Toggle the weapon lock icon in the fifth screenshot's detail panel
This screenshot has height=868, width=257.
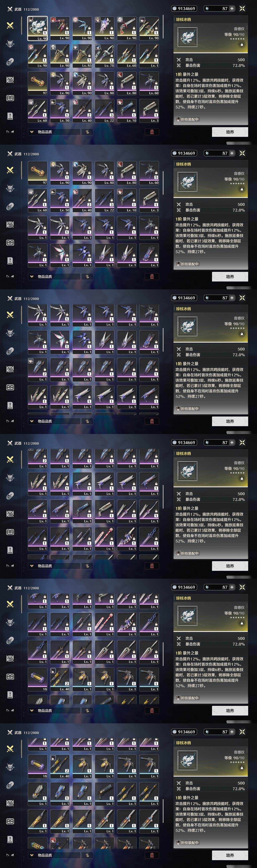pyautogui.click(x=242, y=623)
